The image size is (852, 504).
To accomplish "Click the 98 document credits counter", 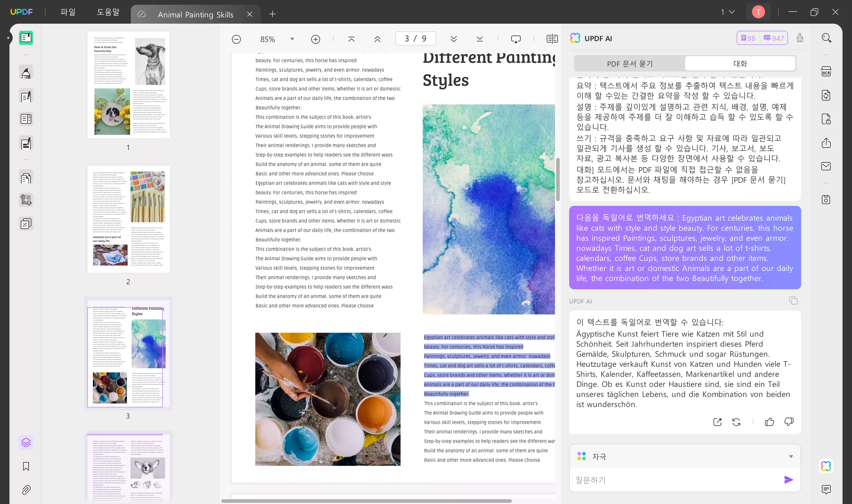I will point(748,38).
